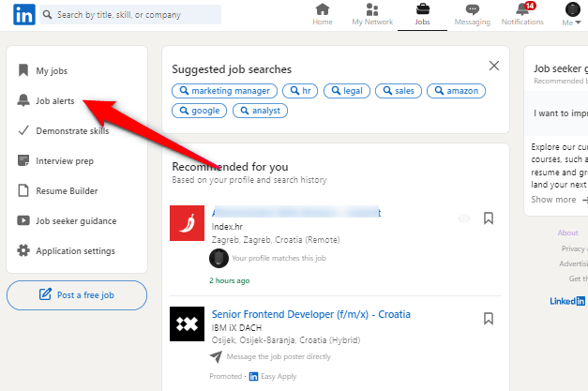Select the analyst suggested search
Screen dimensions: 588x391
point(260,111)
